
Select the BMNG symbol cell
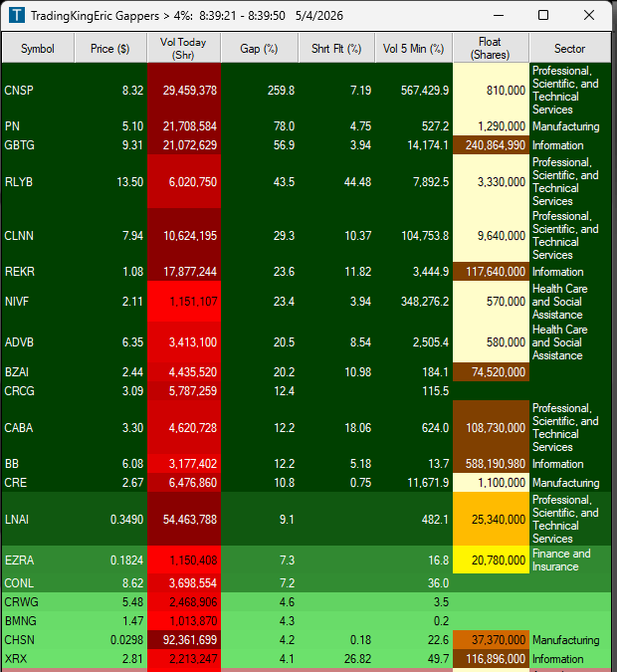pos(38,620)
